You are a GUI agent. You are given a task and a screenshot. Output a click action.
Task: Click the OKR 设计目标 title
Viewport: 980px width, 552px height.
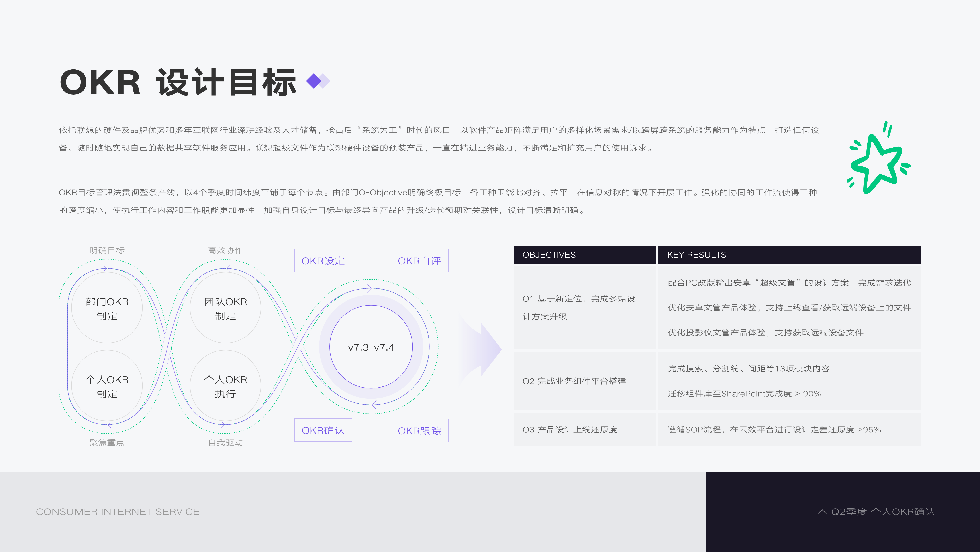178,82
